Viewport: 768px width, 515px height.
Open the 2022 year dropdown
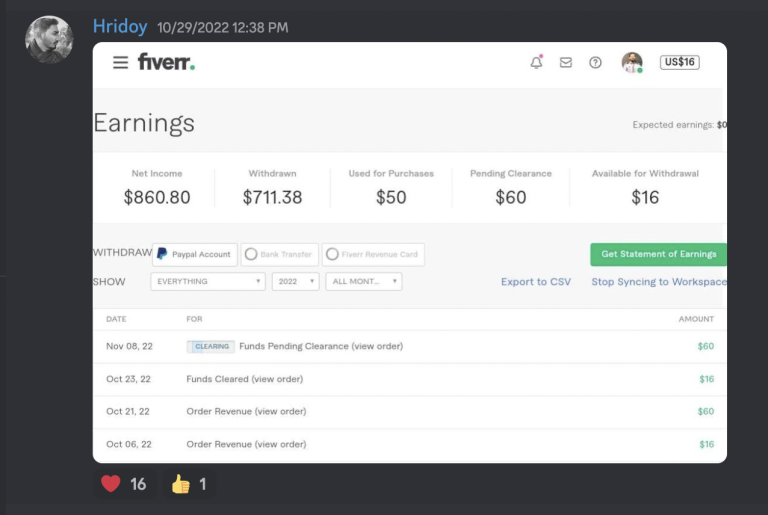(x=295, y=282)
